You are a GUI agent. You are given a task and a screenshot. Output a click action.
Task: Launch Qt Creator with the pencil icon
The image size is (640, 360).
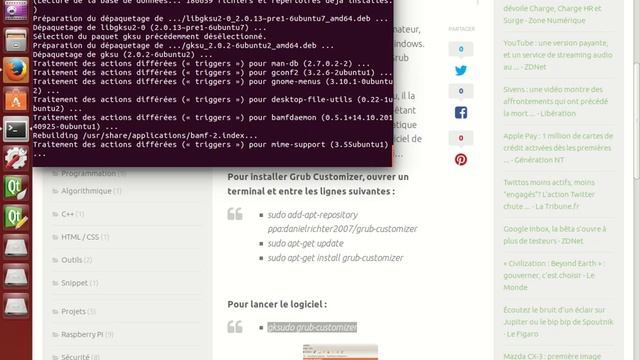(16, 217)
